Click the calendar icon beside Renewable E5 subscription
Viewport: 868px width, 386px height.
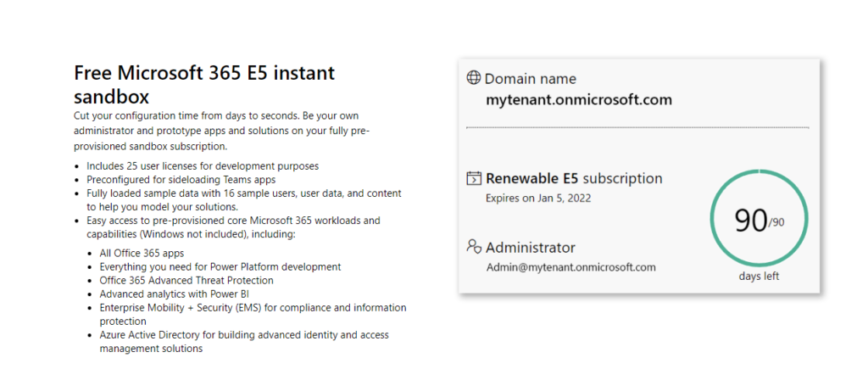pos(473,178)
